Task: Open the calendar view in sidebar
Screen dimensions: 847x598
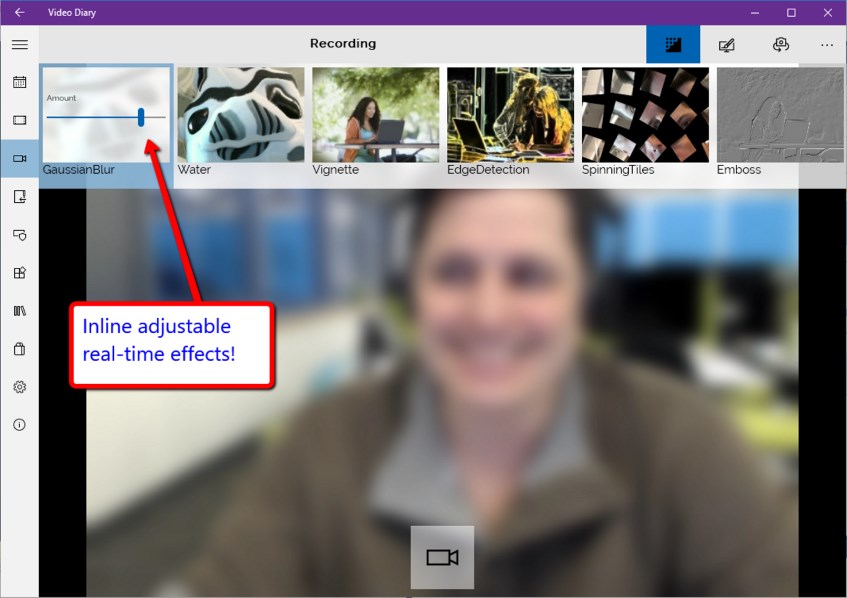Action: click(x=19, y=82)
